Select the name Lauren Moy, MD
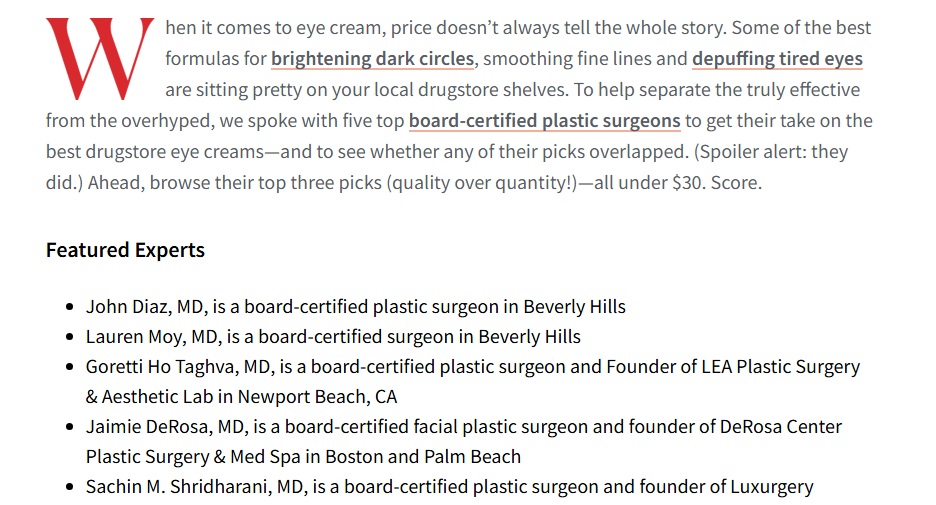 click(x=150, y=337)
